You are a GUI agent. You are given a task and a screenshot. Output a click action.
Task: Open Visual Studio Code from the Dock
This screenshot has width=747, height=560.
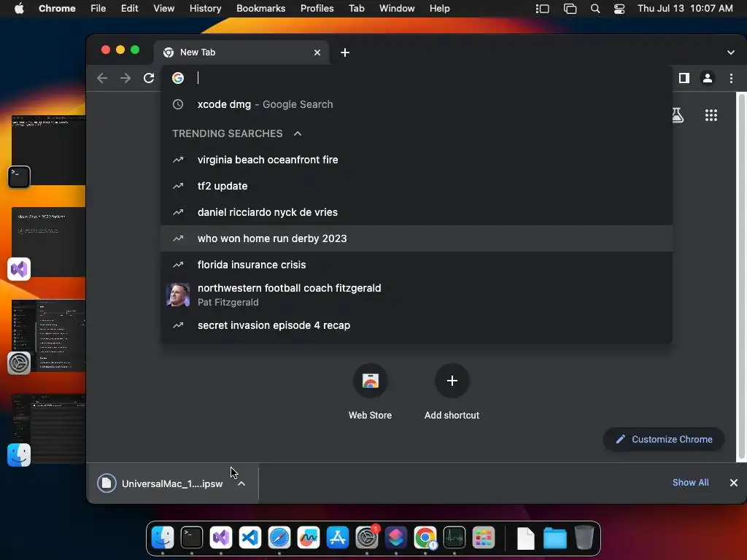point(250,537)
